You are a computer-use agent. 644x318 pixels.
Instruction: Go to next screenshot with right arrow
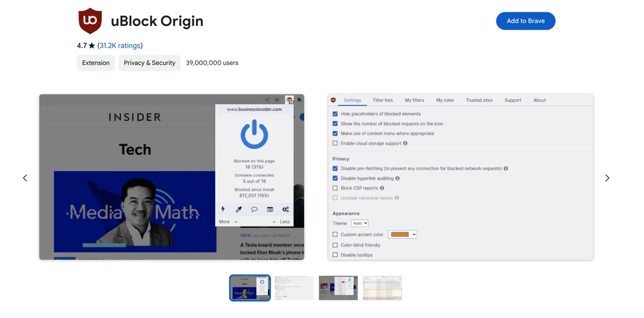coord(607,178)
